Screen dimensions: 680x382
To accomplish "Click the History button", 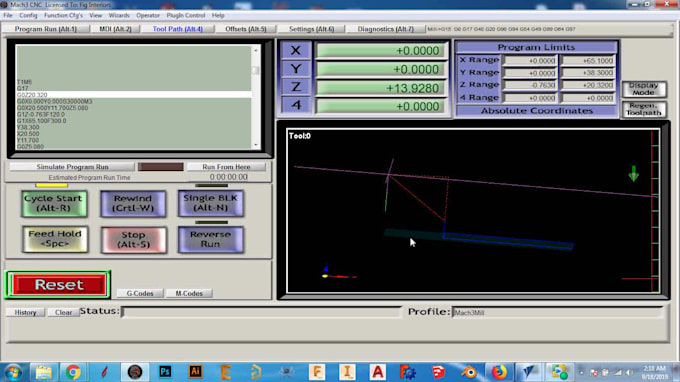I will 25,312.
